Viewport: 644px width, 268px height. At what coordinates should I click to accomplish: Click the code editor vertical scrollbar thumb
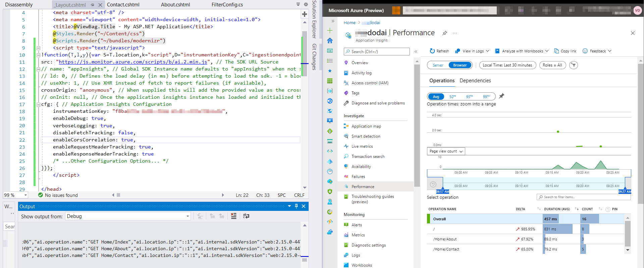click(305, 54)
